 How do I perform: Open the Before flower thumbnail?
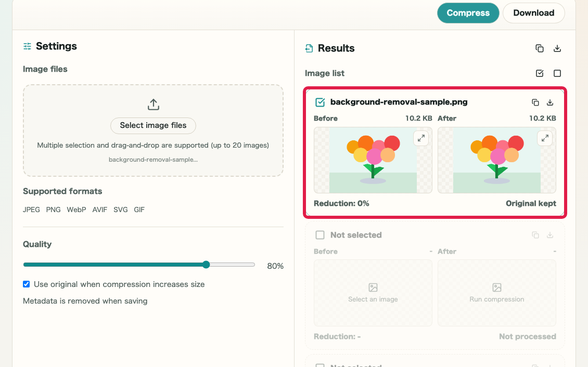373,160
